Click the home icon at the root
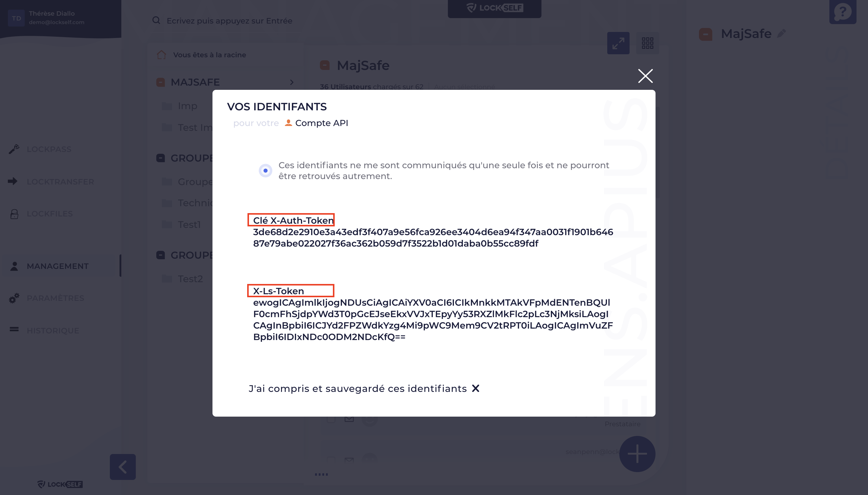 [162, 55]
